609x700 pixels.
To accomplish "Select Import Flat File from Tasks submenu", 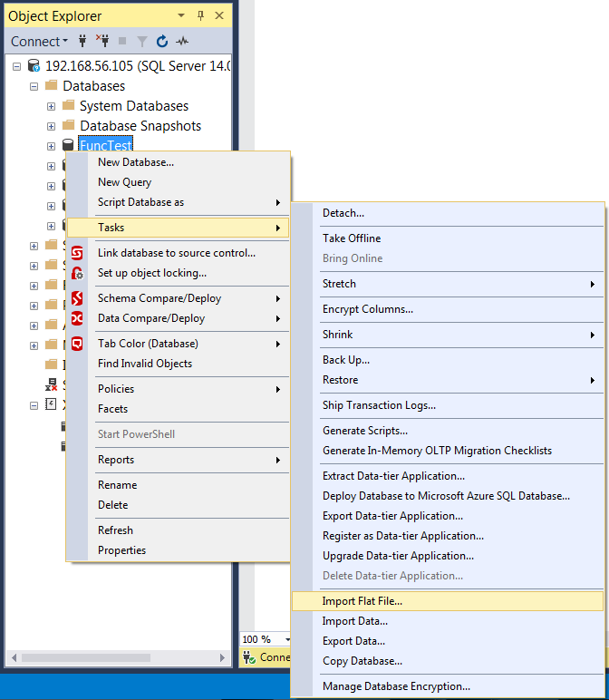I will (x=362, y=601).
